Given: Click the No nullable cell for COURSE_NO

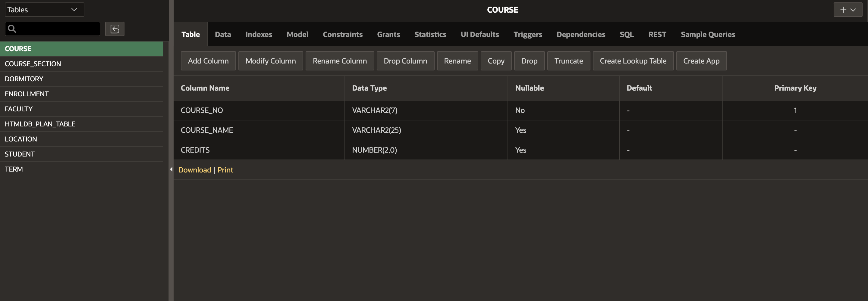Looking at the screenshot, I should tap(563, 110).
